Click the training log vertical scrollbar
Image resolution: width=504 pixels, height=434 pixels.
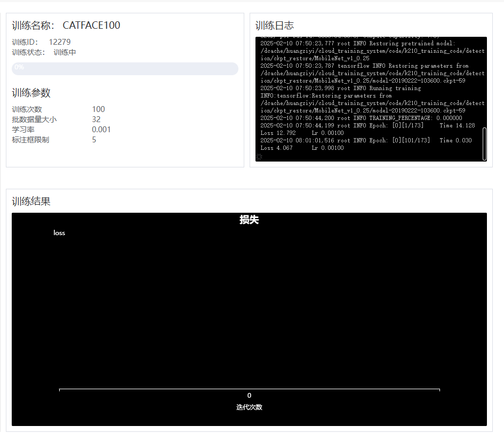tap(484, 143)
